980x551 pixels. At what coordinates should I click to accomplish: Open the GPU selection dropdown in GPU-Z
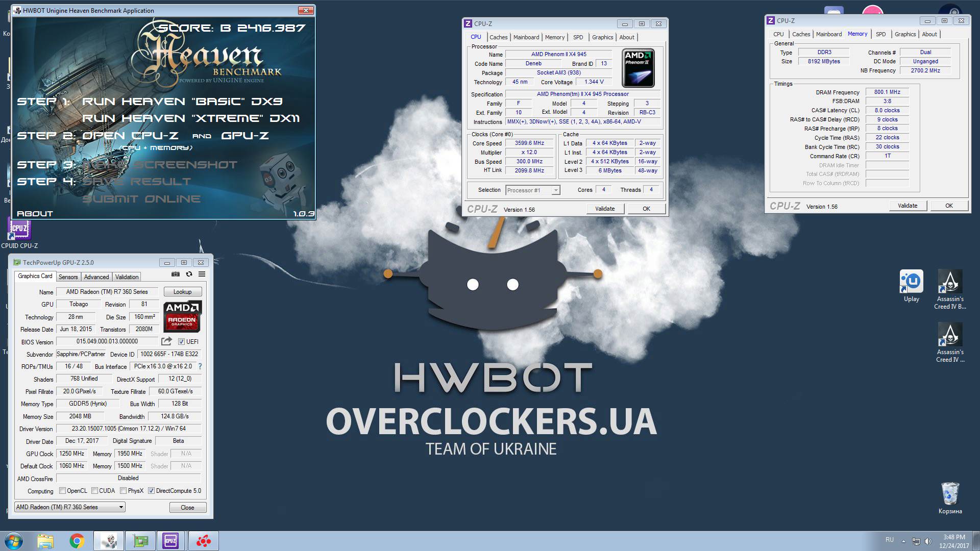click(70, 507)
